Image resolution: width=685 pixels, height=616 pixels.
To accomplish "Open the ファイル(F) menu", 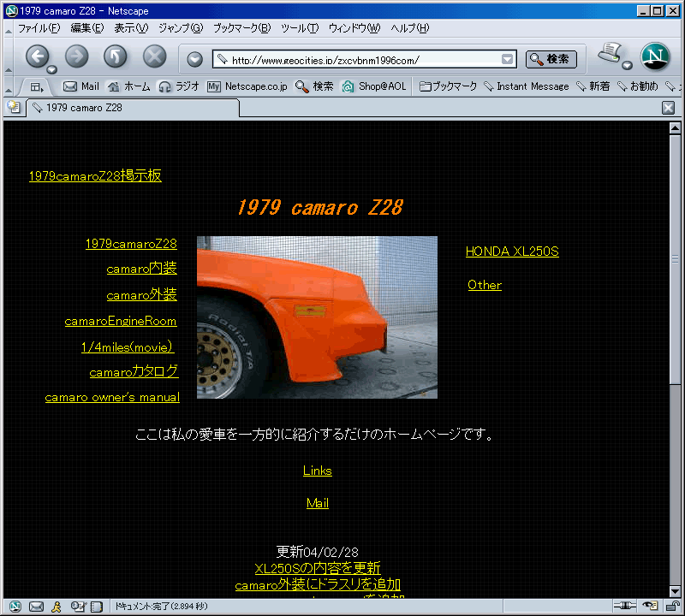I will coord(39,28).
